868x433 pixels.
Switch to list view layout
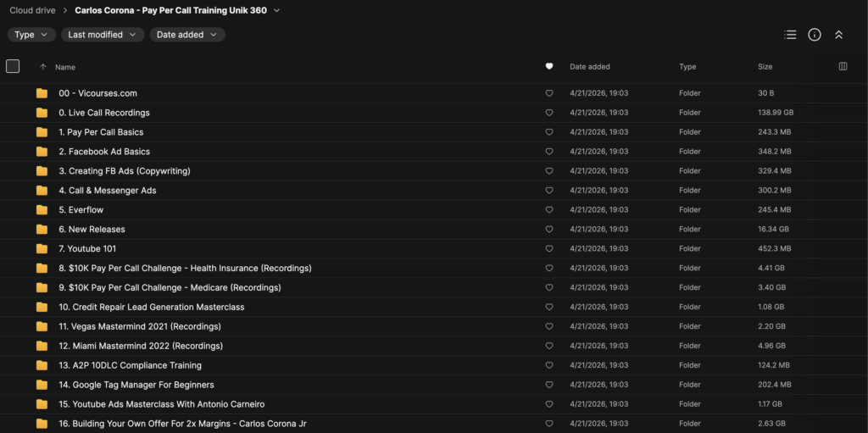pos(790,35)
